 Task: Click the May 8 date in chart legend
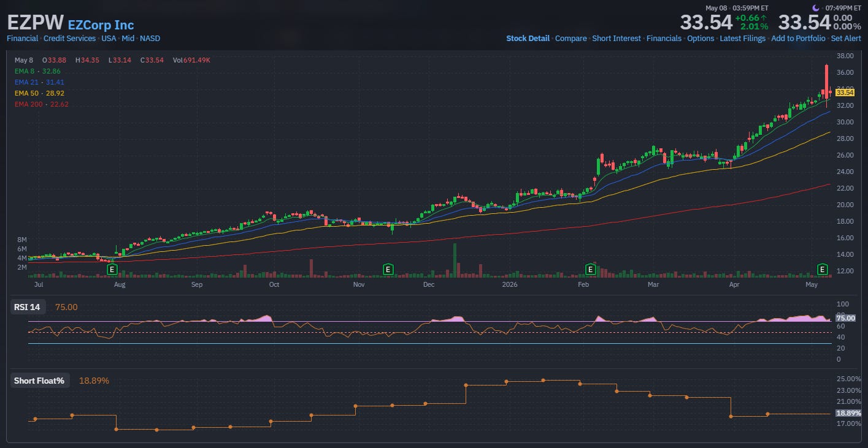(x=23, y=60)
